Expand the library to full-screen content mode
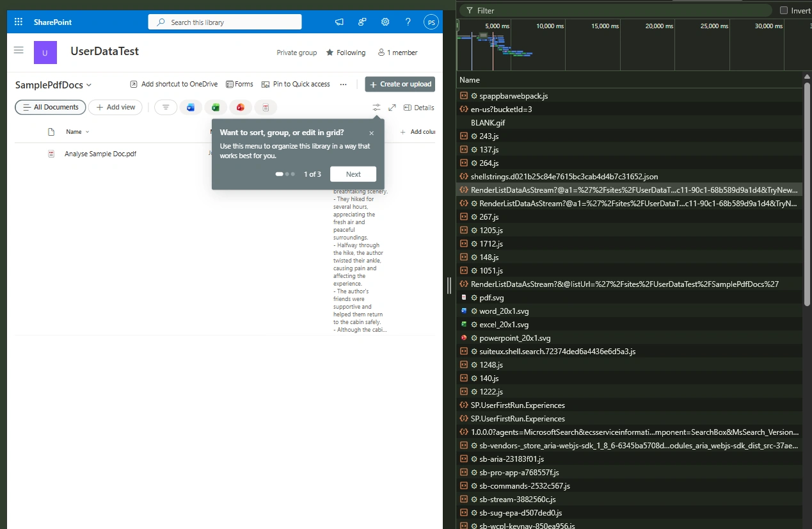This screenshot has width=812, height=529. click(x=392, y=108)
